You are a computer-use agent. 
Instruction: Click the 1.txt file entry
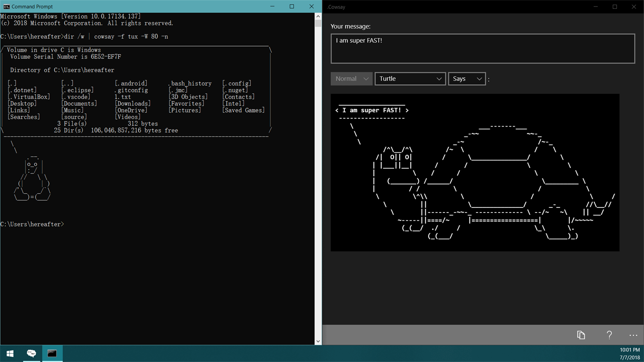pos(123,97)
